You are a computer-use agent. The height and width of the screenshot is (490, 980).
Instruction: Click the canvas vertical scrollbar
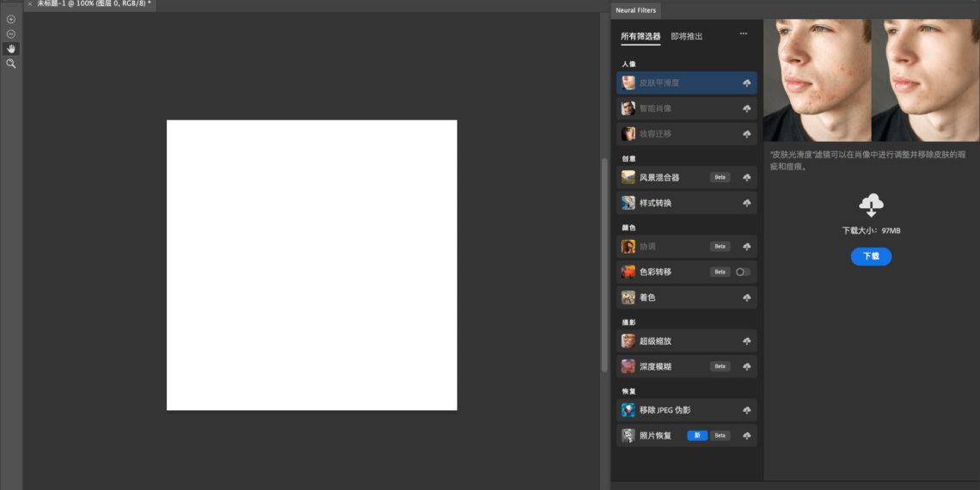(x=604, y=265)
